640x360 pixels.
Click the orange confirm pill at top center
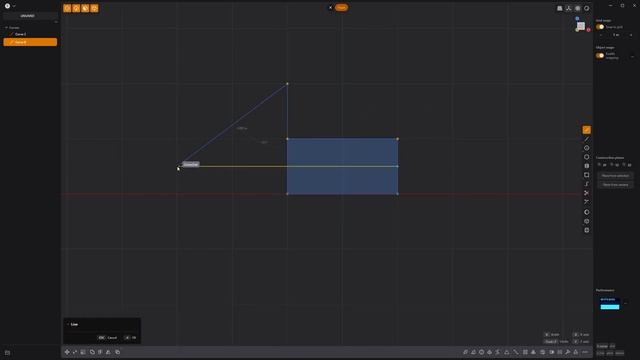point(342,7)
